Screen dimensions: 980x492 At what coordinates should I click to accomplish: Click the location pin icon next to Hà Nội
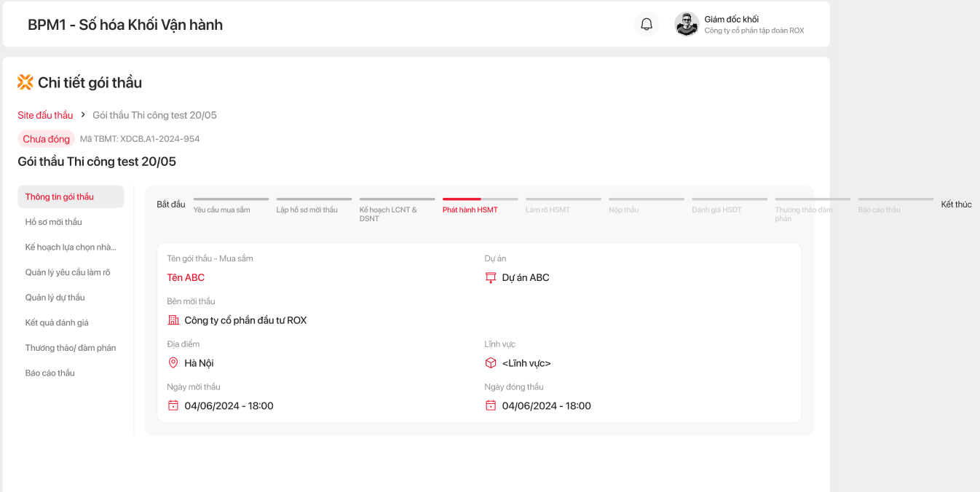(x=173, y=363)
